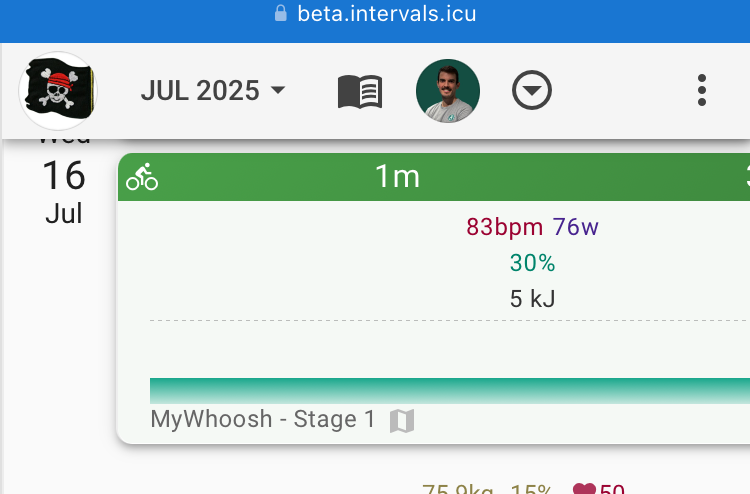The height and width of the screenshot is (494, 750).
Task: Click the red heart icon below card
Action: (584, 490)
